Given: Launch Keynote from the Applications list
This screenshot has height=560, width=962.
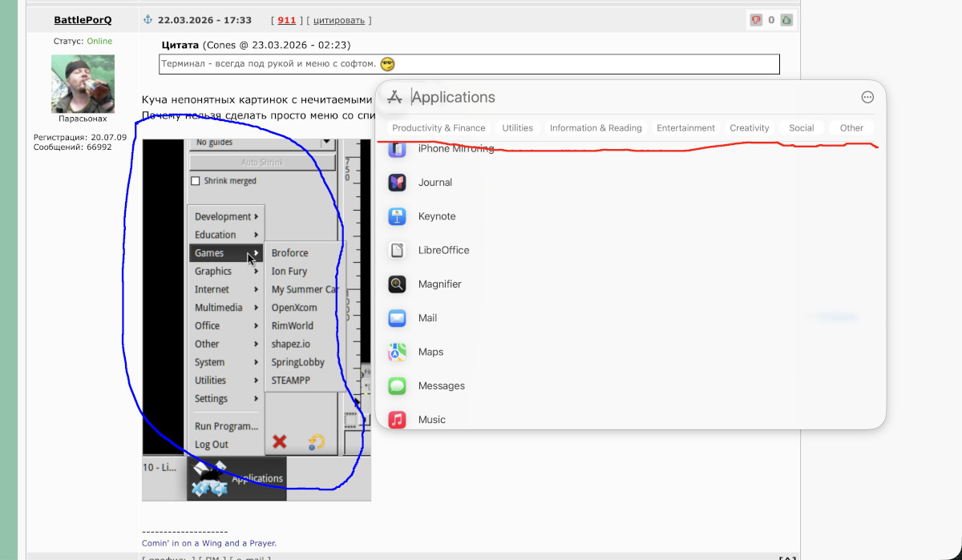Looking at the screenshot, I should 397,216.
